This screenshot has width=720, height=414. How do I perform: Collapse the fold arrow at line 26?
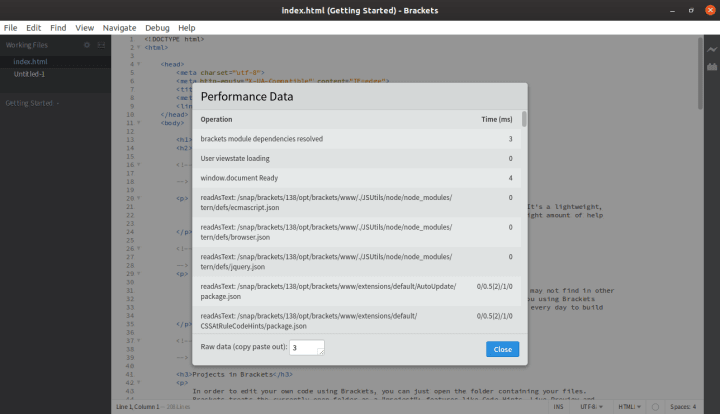point(139,249)
